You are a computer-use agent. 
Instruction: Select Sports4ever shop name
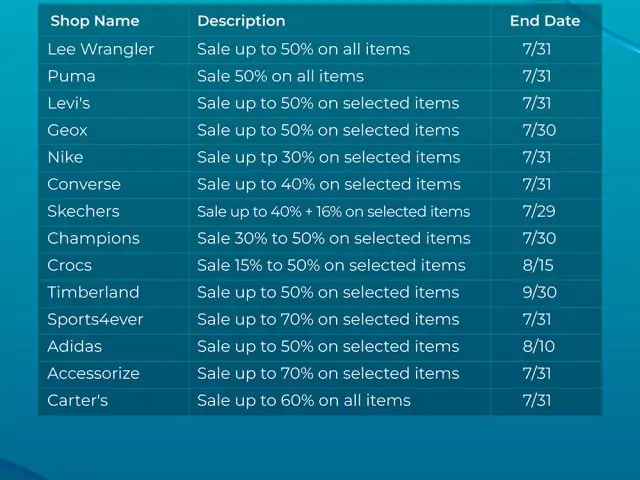(x=95, y=320)
